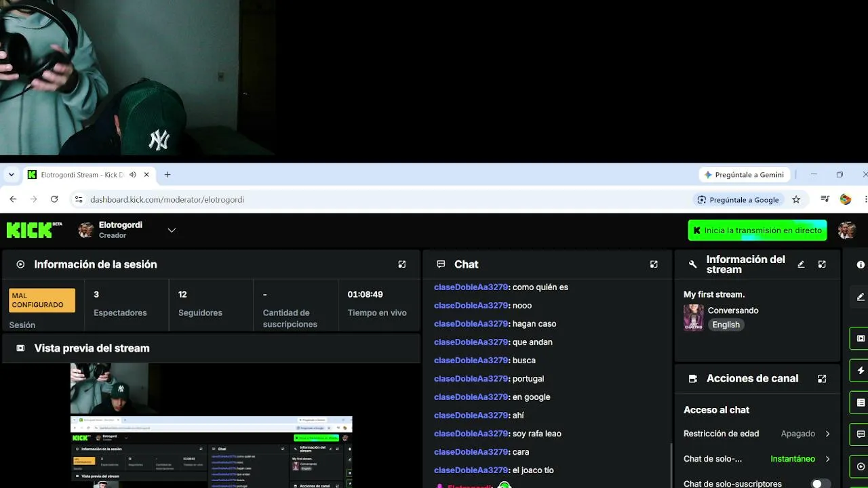Close the Elotrogordi Stream tab

pyautogui.click(x=146, y=175)
